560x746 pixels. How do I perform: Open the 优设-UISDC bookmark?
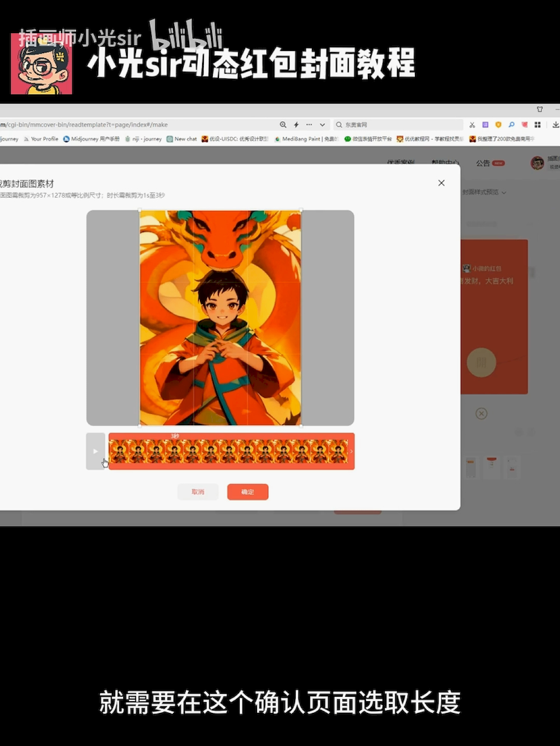pyautogui.click(x=235, y=139)
